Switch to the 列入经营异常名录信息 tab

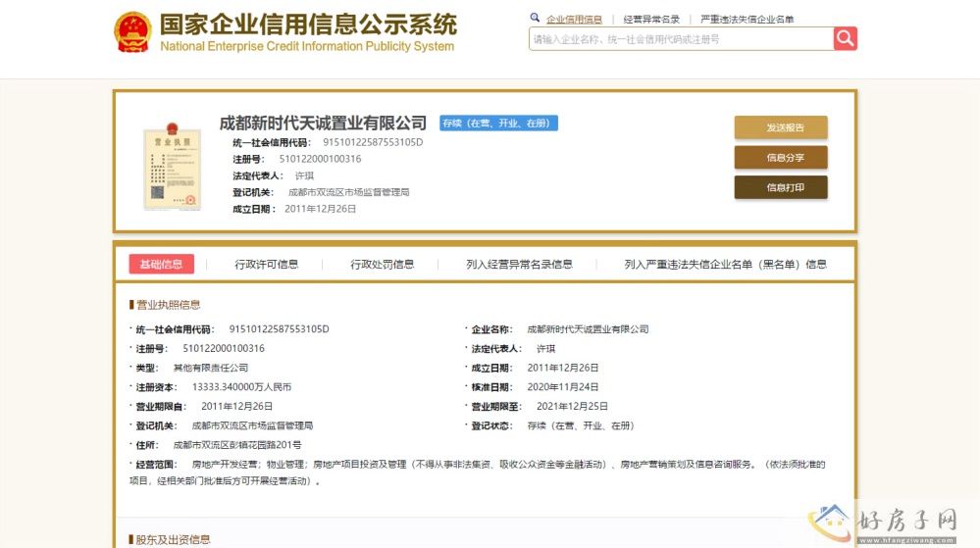519,265
